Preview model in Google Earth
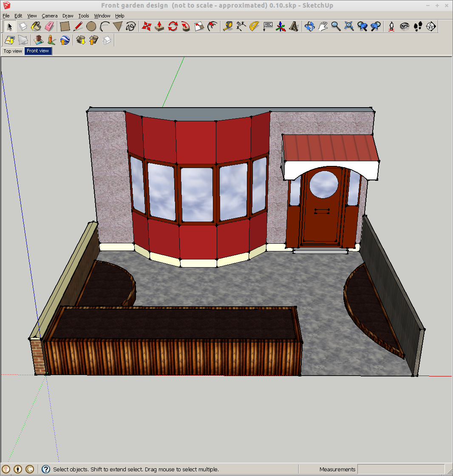The height and width of the screenshot is (476, 453). (65, 40)
